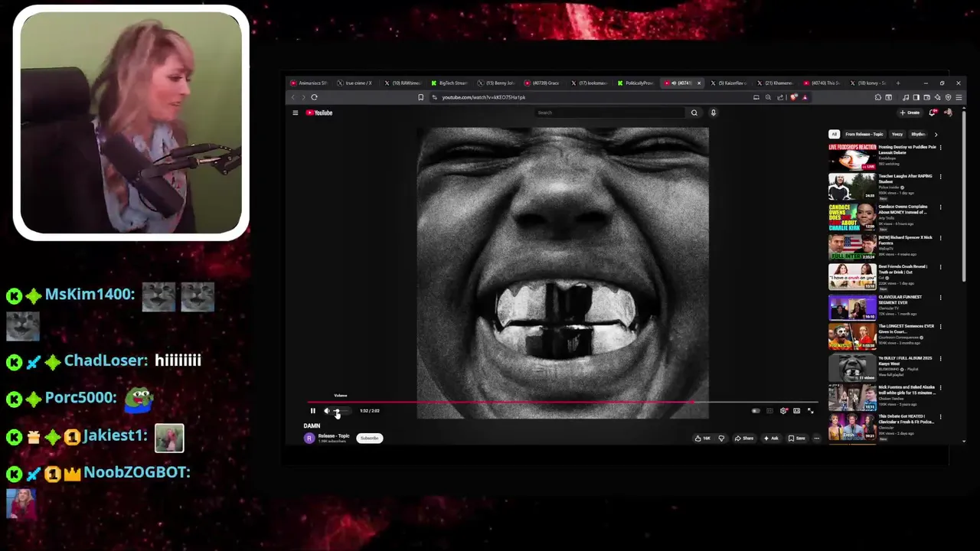Enter fullscreen mode
The image size is (980, 551).
[811, 411]
